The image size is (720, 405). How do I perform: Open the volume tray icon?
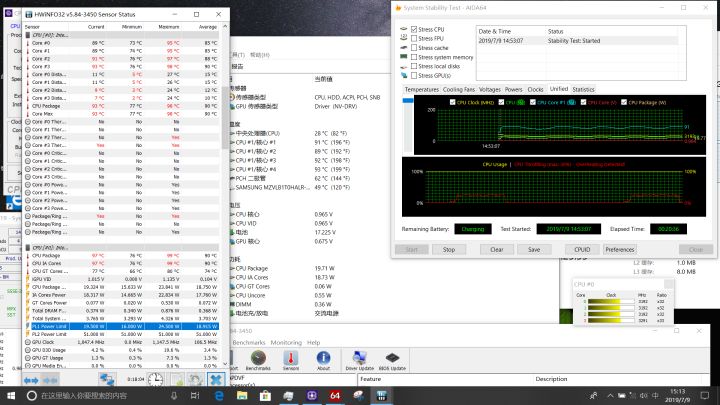point(644,395)
